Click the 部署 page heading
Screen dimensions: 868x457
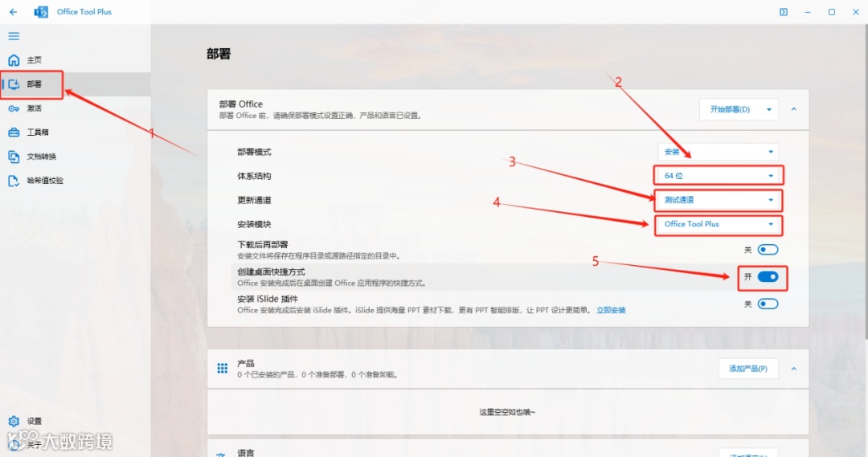(x=219, y=54)
